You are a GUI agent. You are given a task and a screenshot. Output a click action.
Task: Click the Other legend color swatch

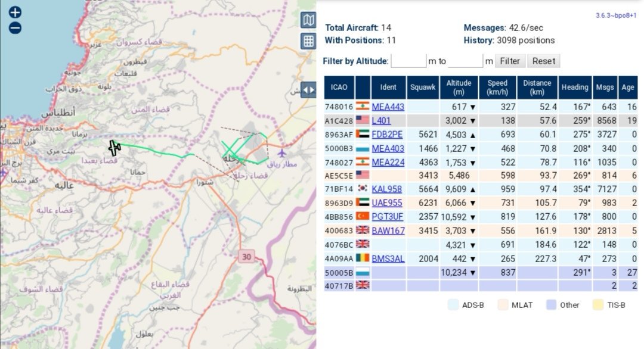point(551,305)
